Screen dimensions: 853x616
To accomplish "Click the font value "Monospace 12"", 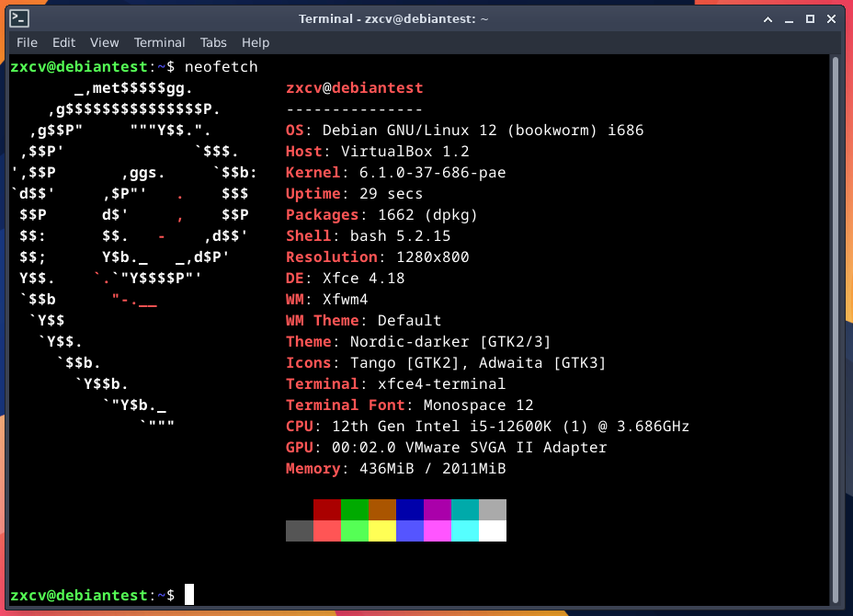I will 478,405.
